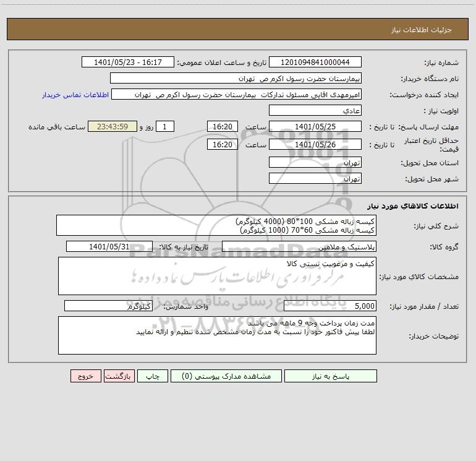Click the time 16:20 beside 1401/05/26
Viewport: 476px width, 461px height.
click(x=222, y=144)
